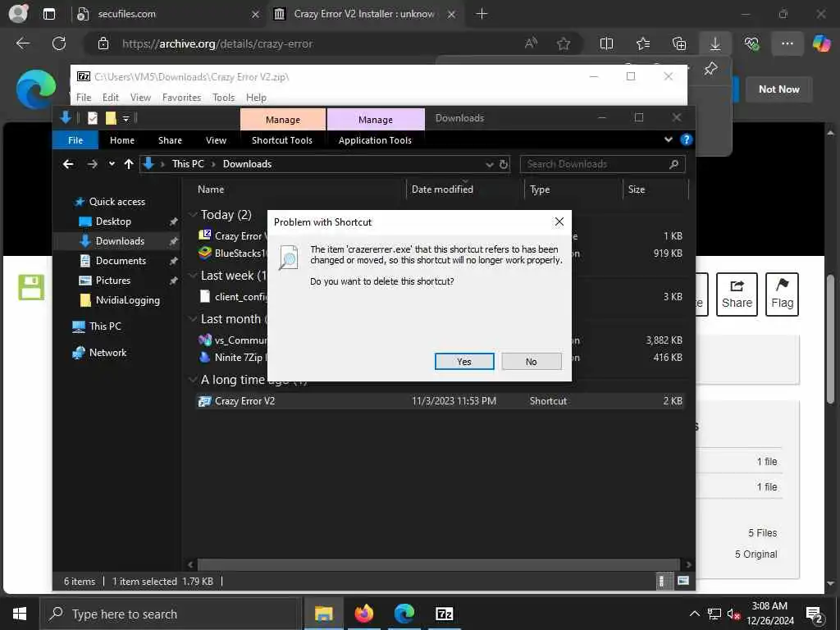840x630 pixels.
Task: Go forward in File Explorer
Action: [92, 164]
